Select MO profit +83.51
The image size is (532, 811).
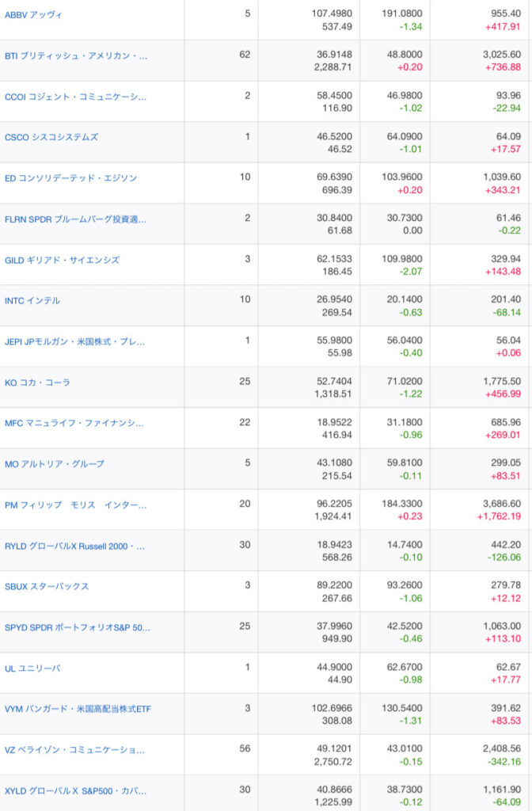(506, 476)
